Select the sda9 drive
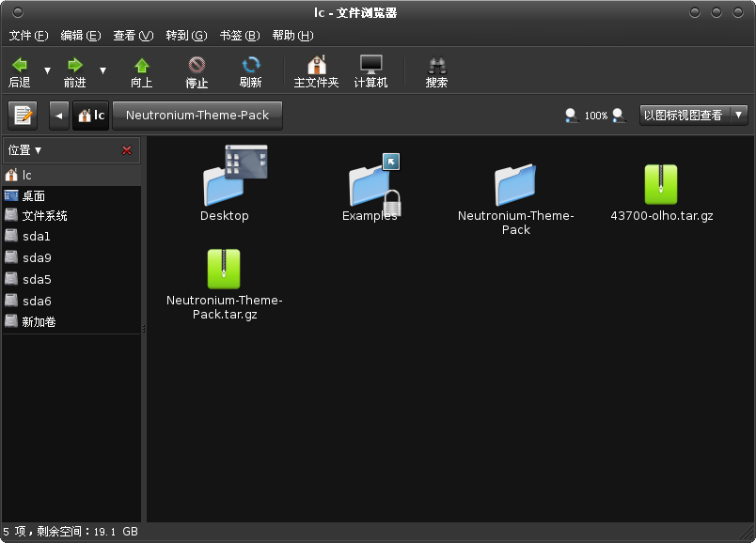The width and height of the screenshot is (756, 543). (x=71, y=257)
